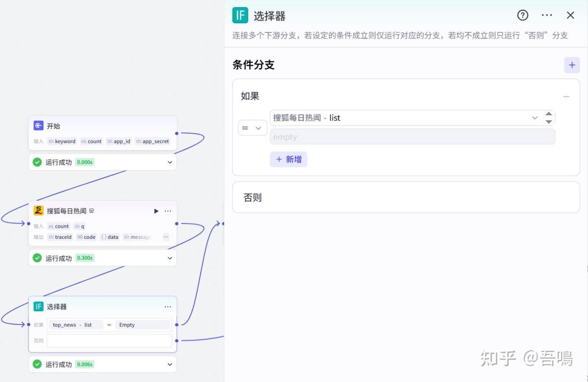Expand extra outputs on 搜狐每日热闻 node

point(166,237)
